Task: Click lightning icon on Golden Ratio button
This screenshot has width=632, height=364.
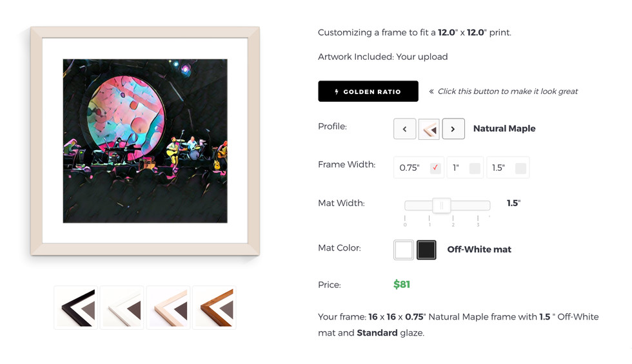Action: pos(337,91)
